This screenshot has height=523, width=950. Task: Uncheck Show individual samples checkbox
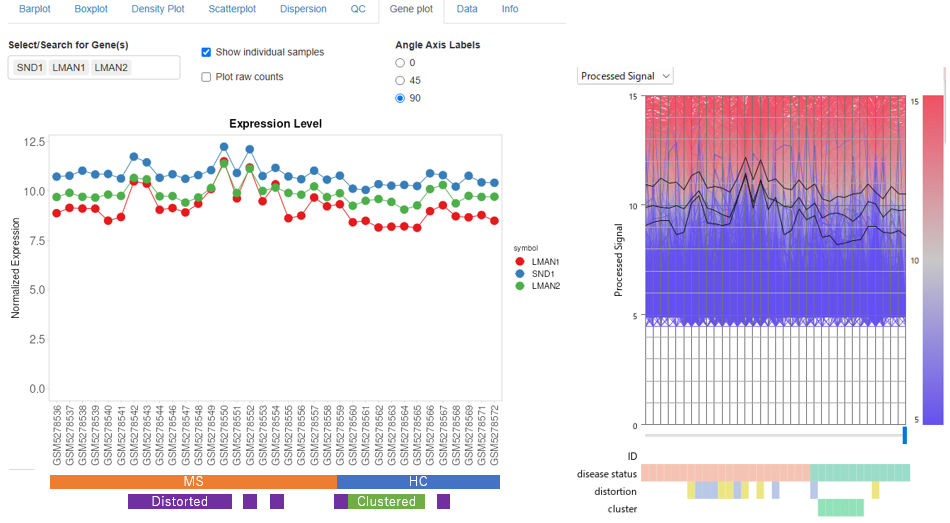click(206, 52)
